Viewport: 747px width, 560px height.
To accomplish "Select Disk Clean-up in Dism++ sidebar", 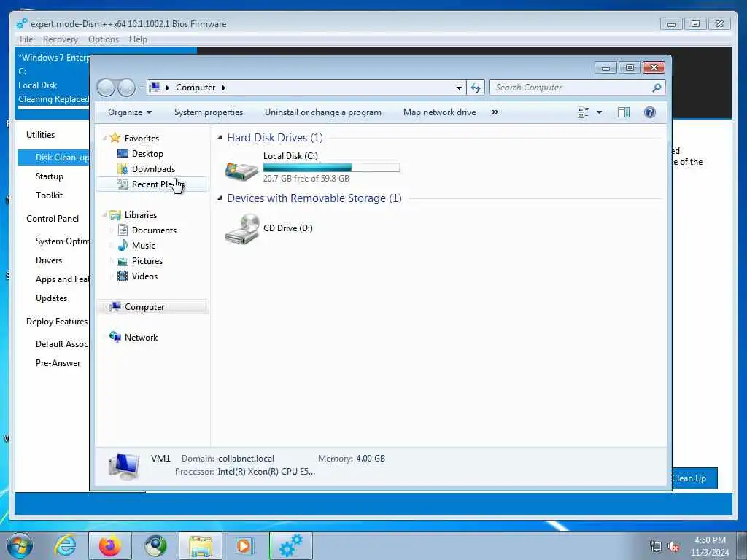I will point(53,157).
